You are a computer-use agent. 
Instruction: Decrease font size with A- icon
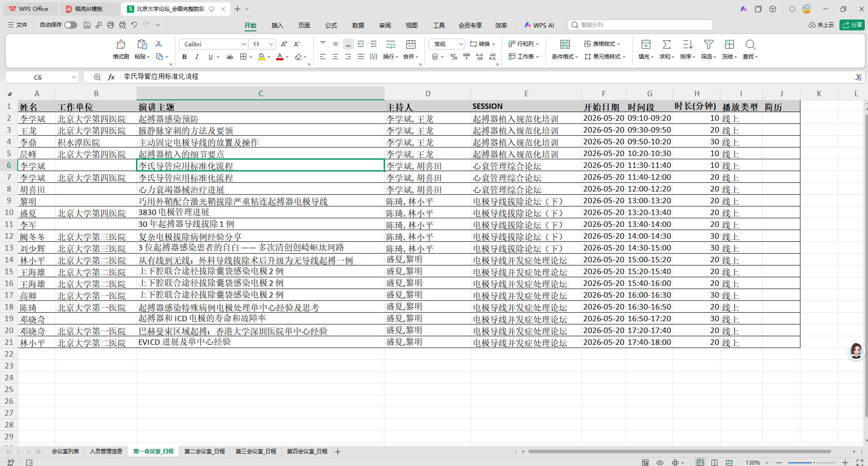(x=297, y=44)
